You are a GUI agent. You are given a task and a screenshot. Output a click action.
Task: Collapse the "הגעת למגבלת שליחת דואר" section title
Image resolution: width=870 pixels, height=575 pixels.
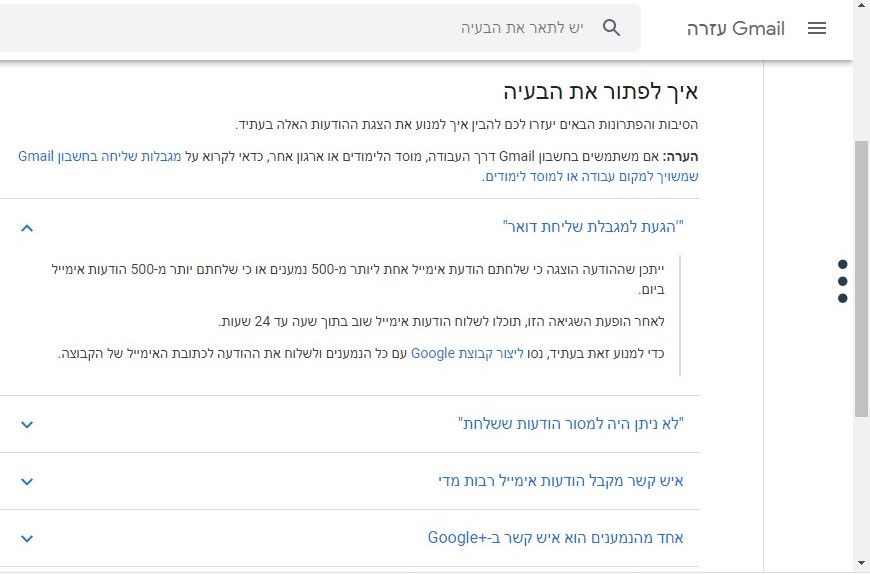[x=593, y=228]
